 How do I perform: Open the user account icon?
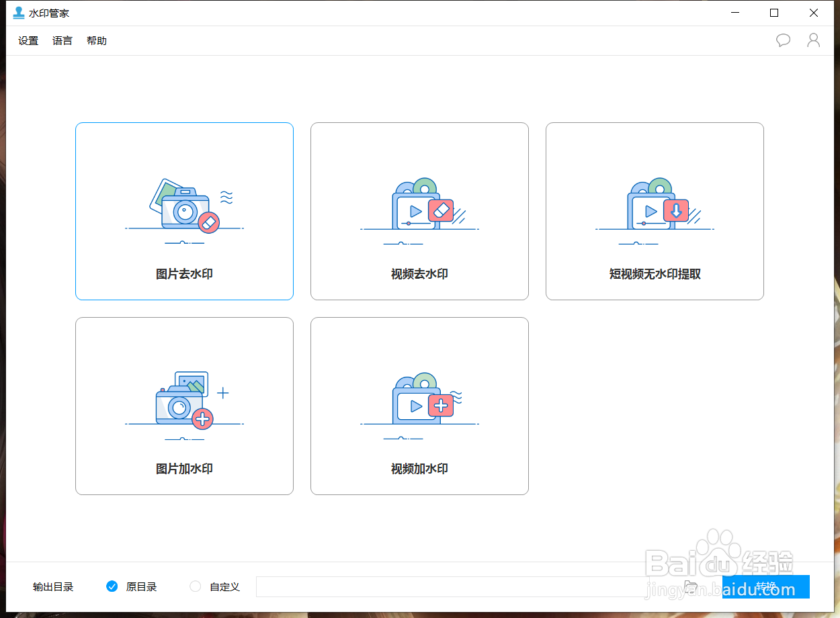pyautogui.click(x=814, y=40)
